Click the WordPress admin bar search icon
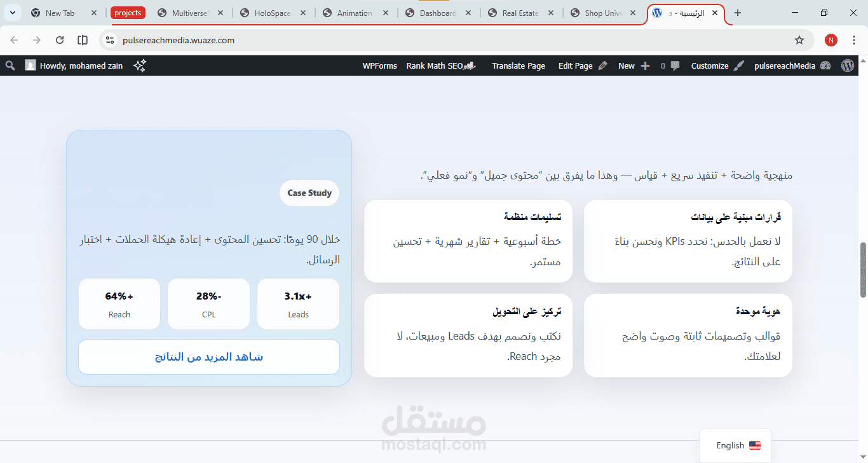The height and width of the screenshot is (463, 868). pos(10,66)
